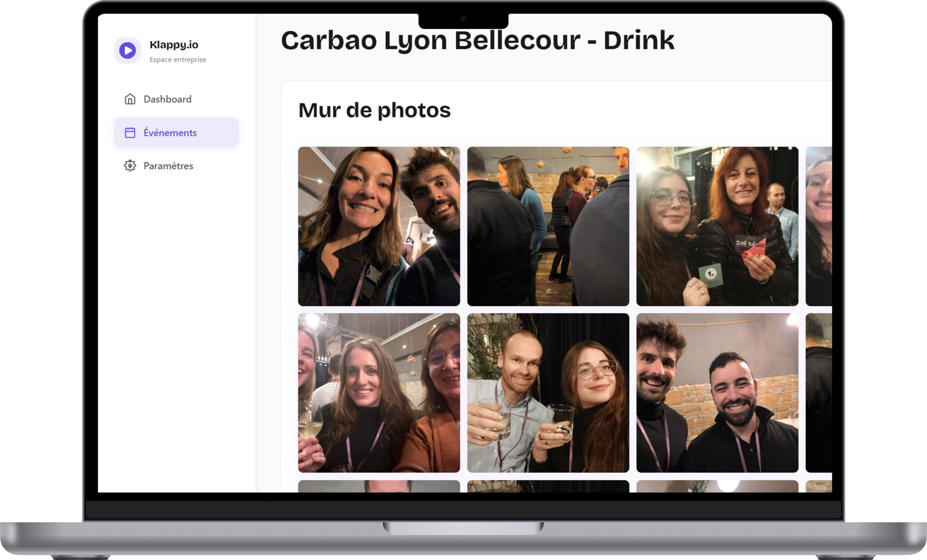This screenshot has height=560, width=927.
Task: Go to Paramètres settings page
Action: coord(168,166)
